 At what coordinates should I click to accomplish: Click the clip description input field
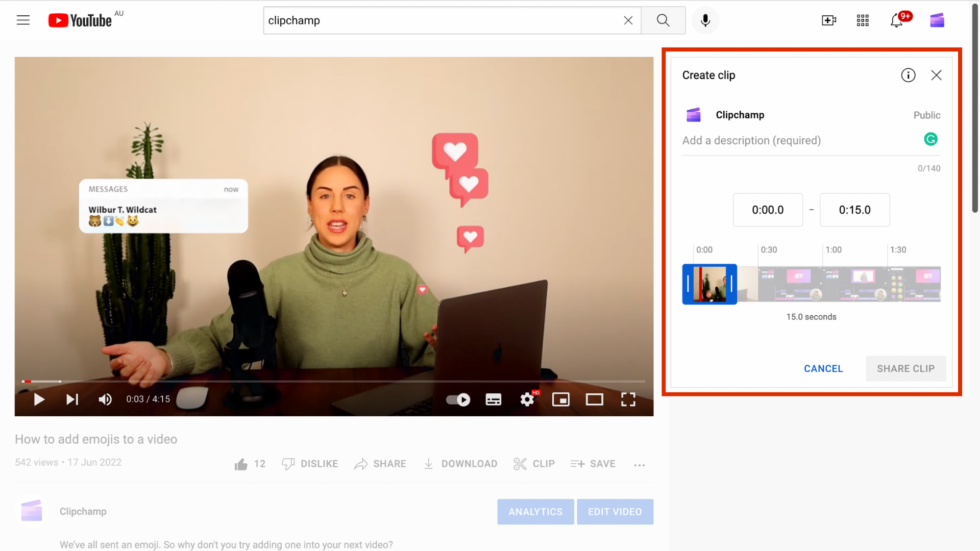801,140
